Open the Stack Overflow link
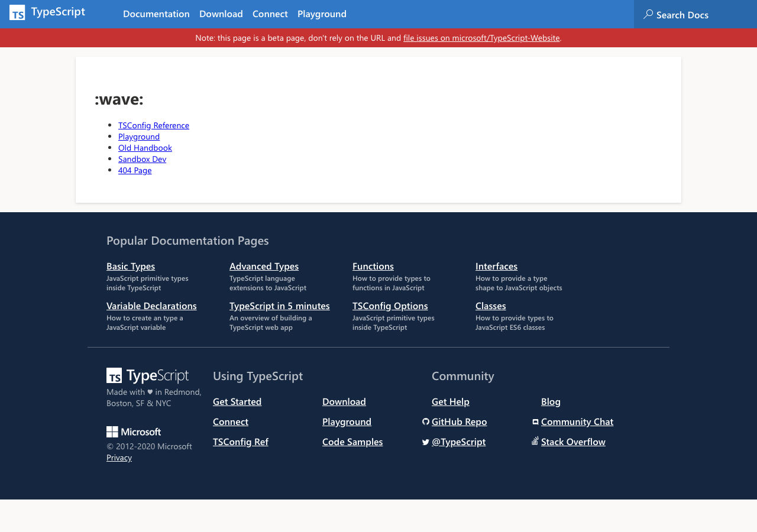This screenshot has width=757, height=532. click(x=573, y=442)
